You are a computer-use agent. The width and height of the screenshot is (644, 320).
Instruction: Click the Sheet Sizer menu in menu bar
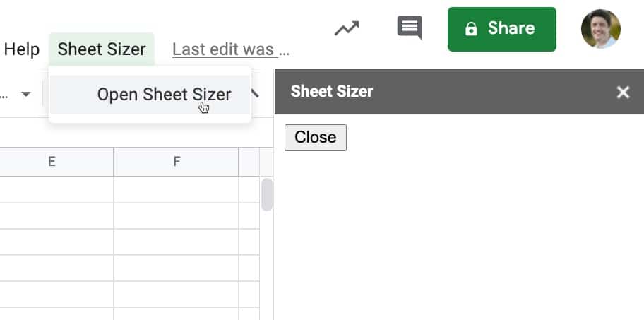(102, 49)
